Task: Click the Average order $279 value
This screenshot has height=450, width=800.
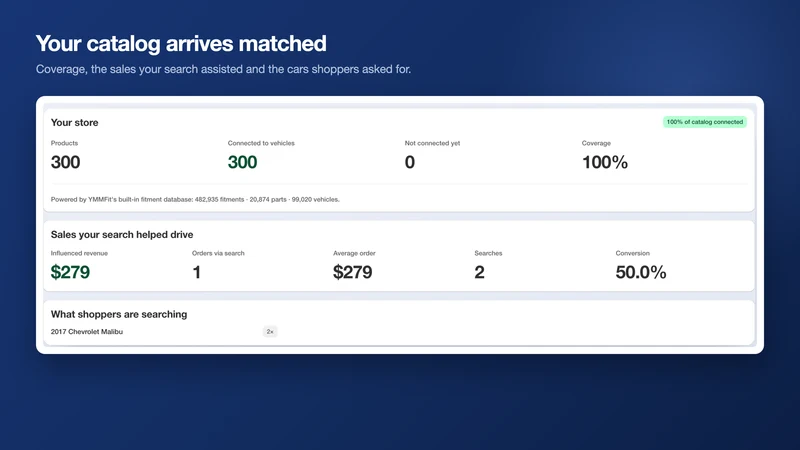Action: click(353, 272)
